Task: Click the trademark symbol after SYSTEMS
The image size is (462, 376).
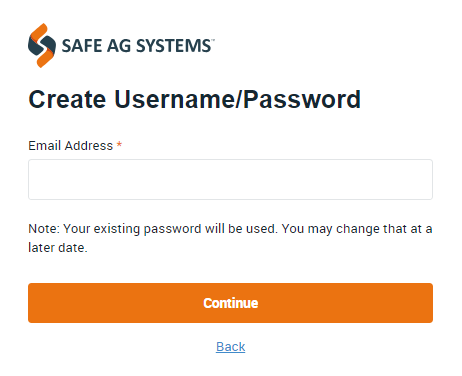Action: click(x=213, y=39)
